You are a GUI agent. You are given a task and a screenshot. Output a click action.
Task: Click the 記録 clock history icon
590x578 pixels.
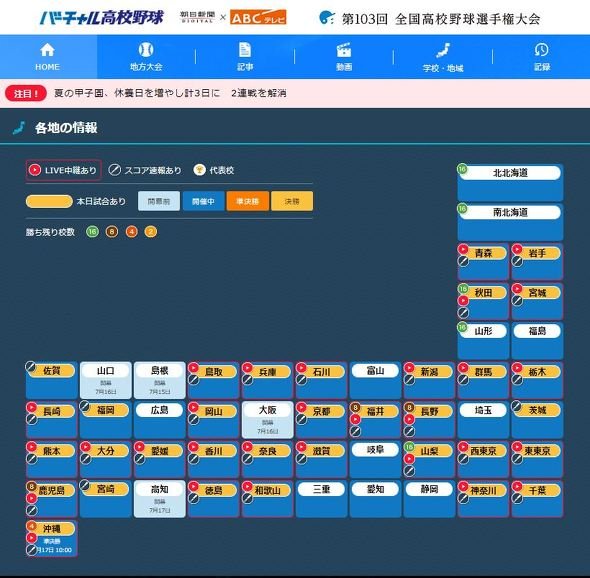[541, 49]
